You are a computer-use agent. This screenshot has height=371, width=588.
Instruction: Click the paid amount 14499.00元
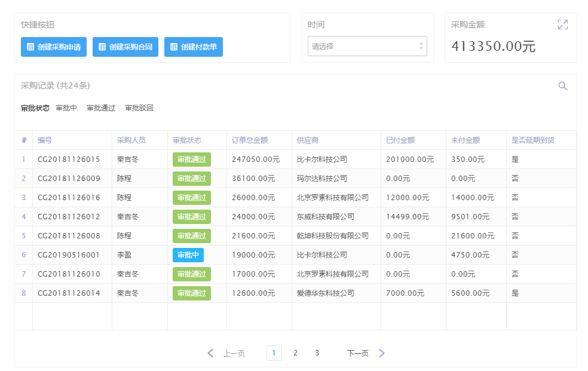[x=408, y=217]
